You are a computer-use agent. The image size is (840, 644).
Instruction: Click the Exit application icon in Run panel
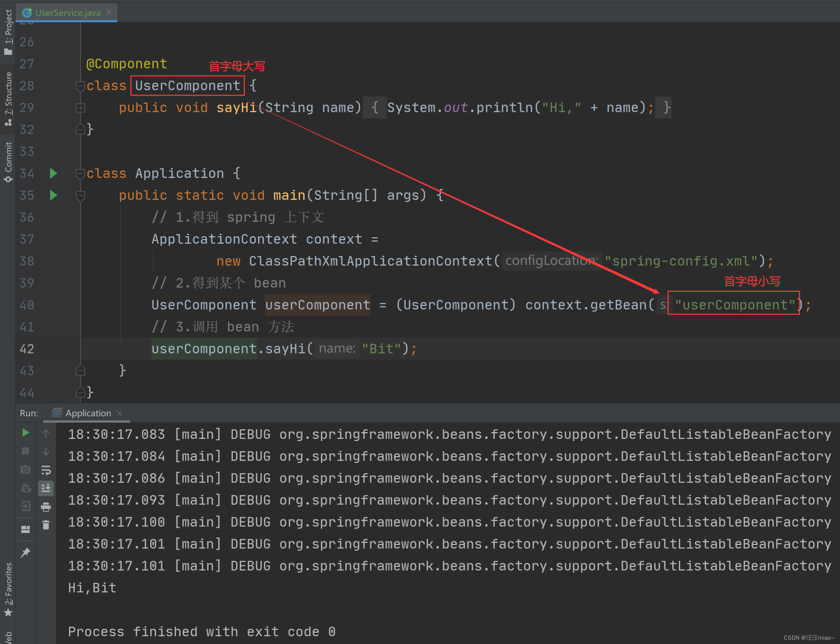[25, 506]
